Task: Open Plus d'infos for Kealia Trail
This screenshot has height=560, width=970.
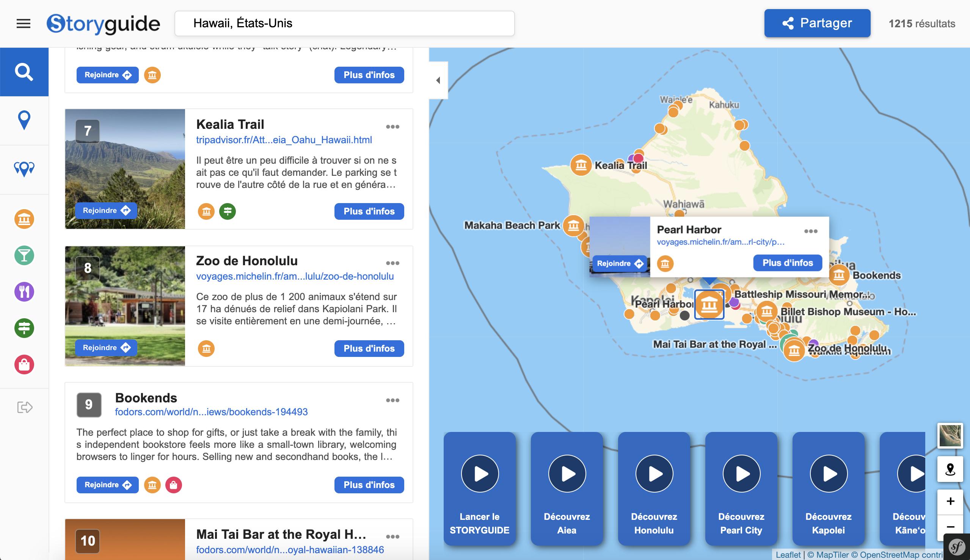Action: 369,211
